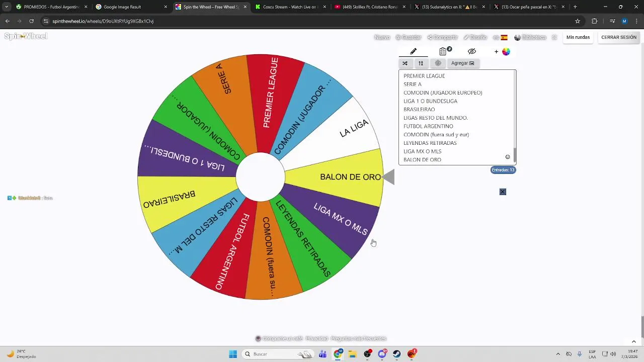Screen dimensions: 644x362
Task: Reload the page
Action: pyautogui.click(x=31, y=21)
